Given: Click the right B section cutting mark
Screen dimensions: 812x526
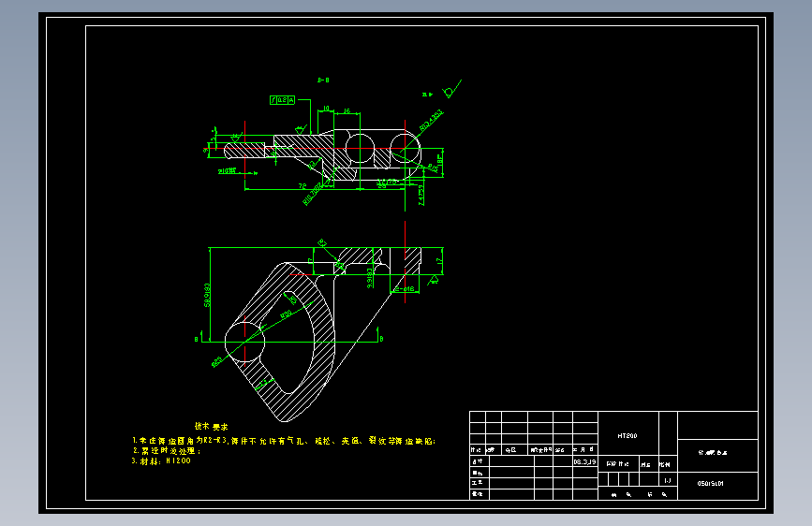Looking at the screenshot, I should pos(382,339).
